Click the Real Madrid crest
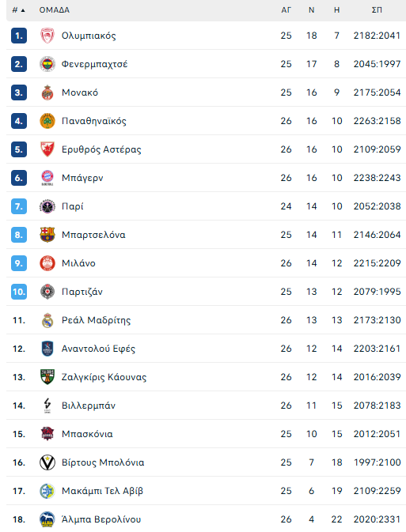Image resolution: width=406 pixels, height=532 pixels. coord(47,320)
